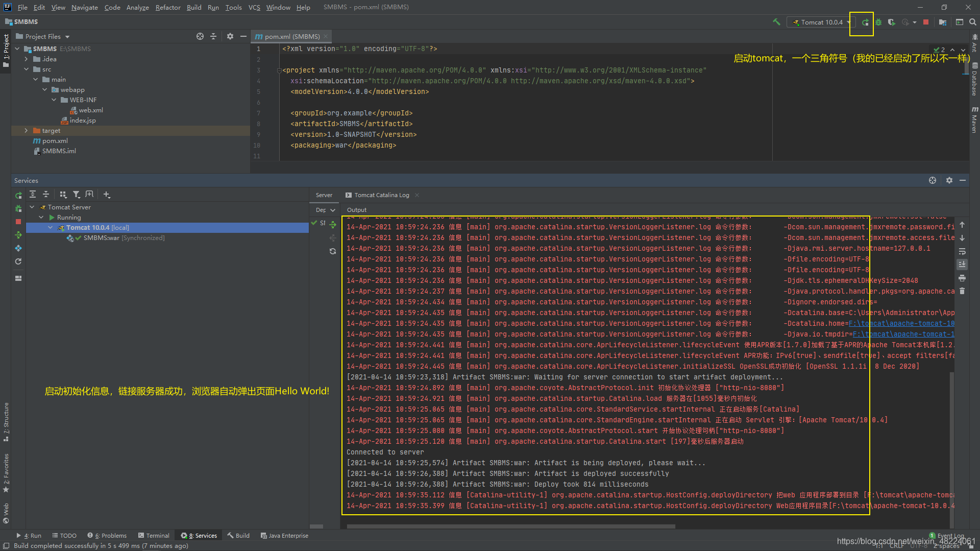The height and width of the screenshot is (551, 980).
Task: Add a service with plus icon
Action: click(107, 194)
